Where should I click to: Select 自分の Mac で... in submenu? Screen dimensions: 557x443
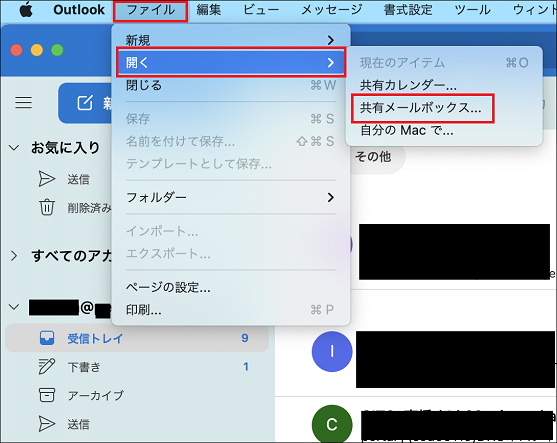(x=444, y=131)
